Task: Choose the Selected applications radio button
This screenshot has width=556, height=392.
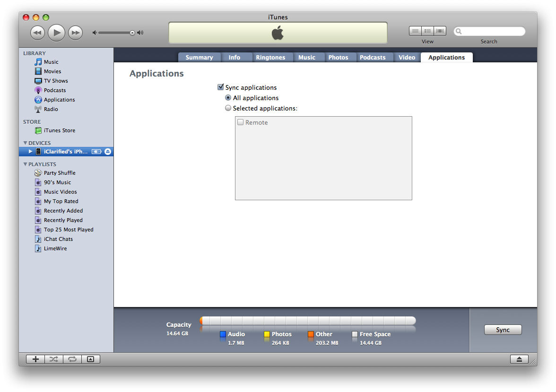Action: [228, 108]
